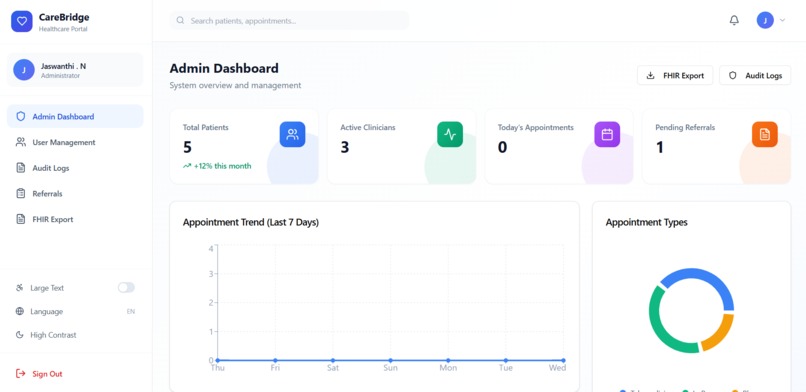
Task: Click the top-right J user avatar
Action: pos(765,21)
